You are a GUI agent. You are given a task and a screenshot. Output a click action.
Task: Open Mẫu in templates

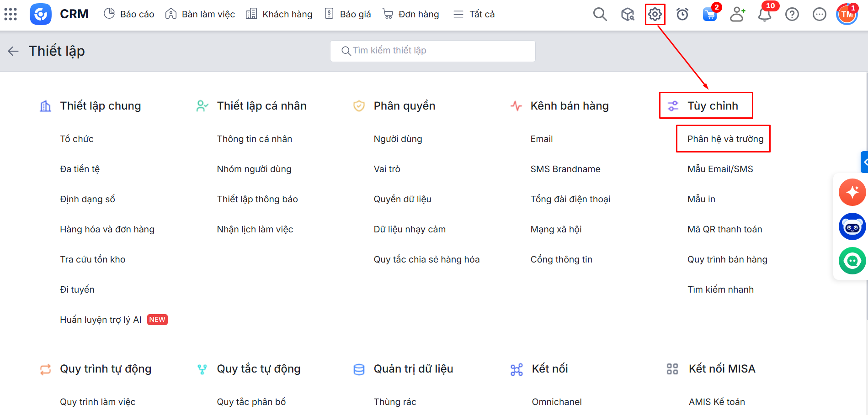(x=701, y=199)
